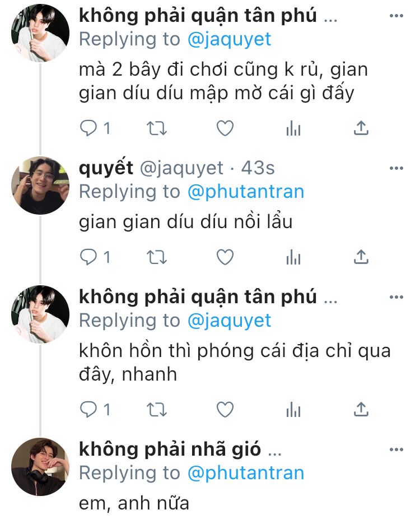The image size is (420, 519).
Task: View analytics of the first tweet
Action: point(293,128)
